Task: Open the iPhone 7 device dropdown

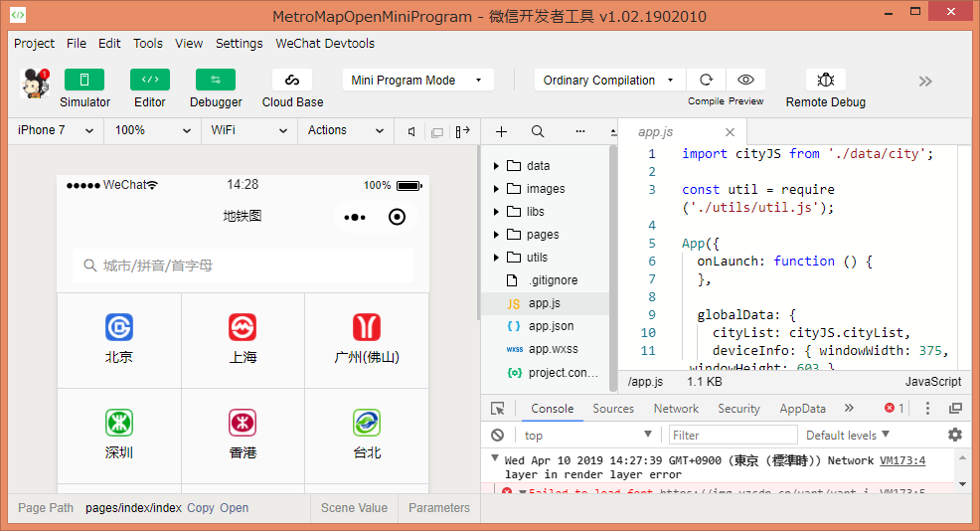Action: coord(56,130)
